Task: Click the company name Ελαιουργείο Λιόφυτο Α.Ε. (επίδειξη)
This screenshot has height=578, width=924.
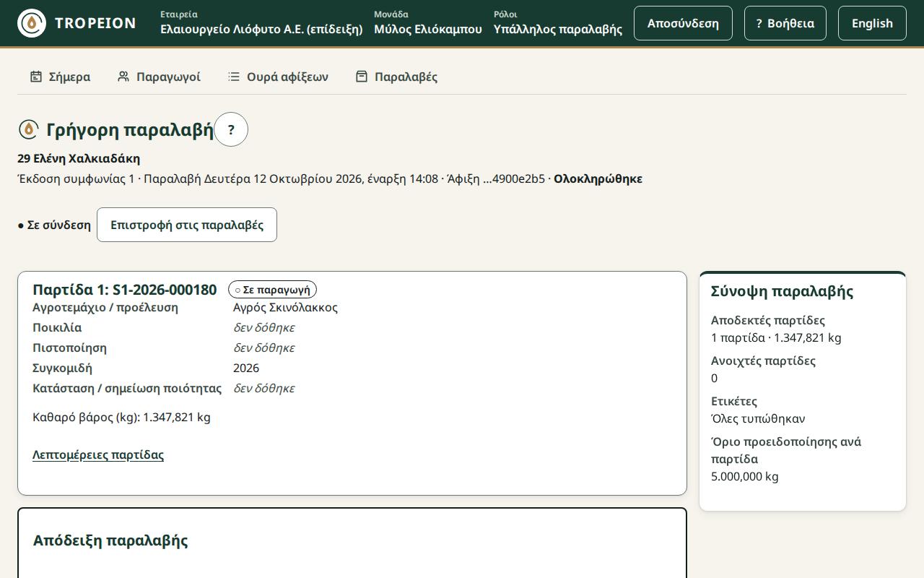Action: click(261, 29)
